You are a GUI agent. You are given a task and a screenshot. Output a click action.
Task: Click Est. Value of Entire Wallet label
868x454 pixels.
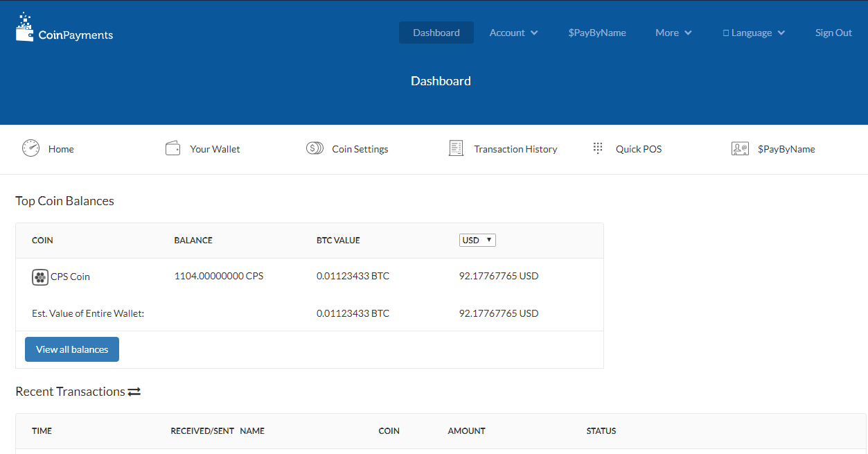88,313
